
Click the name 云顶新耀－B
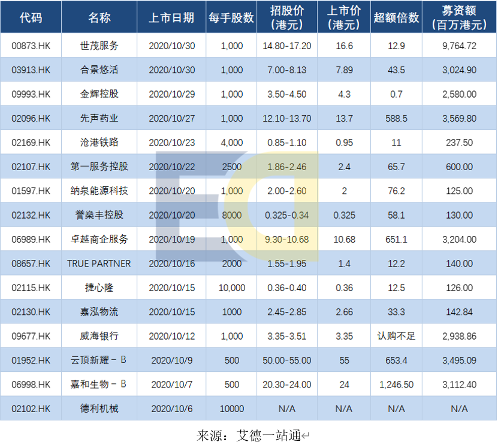(x=98, y=360)
